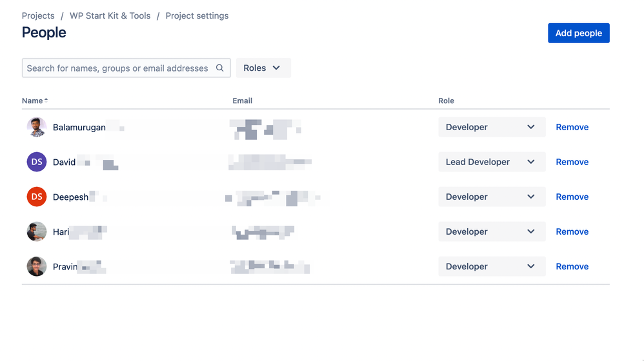Remove David from the project
The image size is (644, 361).
click(572, 162)
